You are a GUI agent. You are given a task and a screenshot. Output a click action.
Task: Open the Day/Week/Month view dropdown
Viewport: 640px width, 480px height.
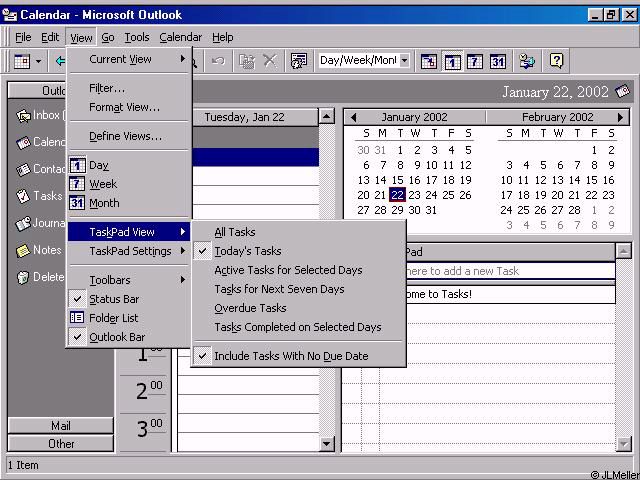404,61
